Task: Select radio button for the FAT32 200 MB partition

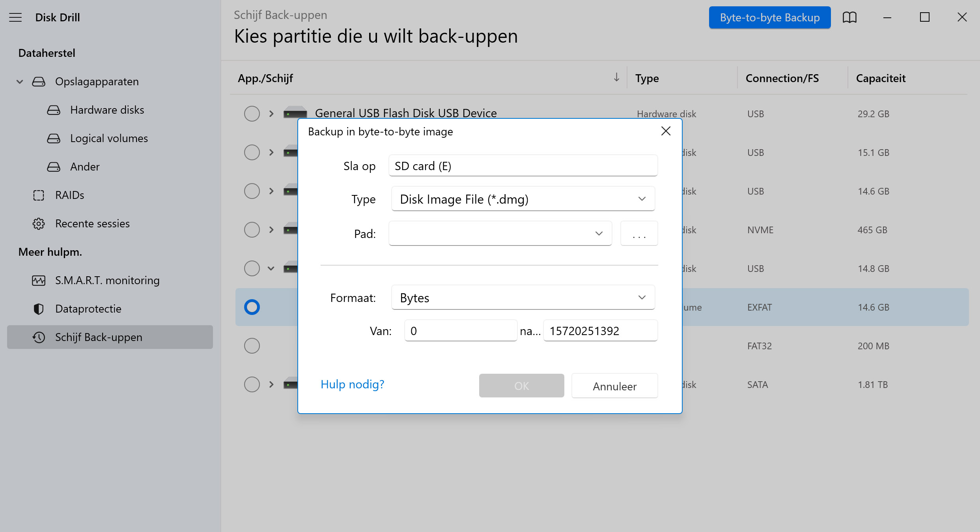Action: click(x=252, y=346)
